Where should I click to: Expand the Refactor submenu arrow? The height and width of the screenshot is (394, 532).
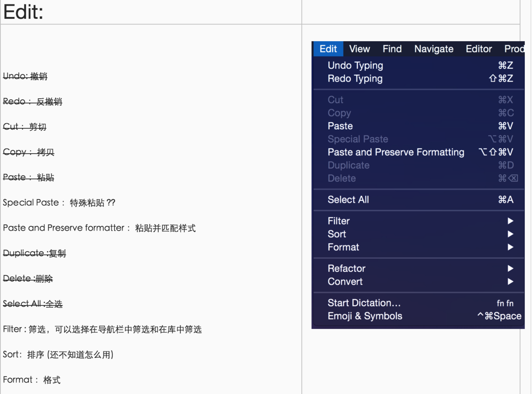[510, 269]
